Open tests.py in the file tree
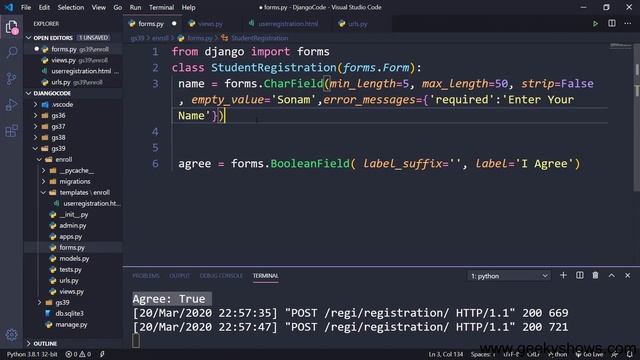The image size is (640, 360). tap(73, 269)
